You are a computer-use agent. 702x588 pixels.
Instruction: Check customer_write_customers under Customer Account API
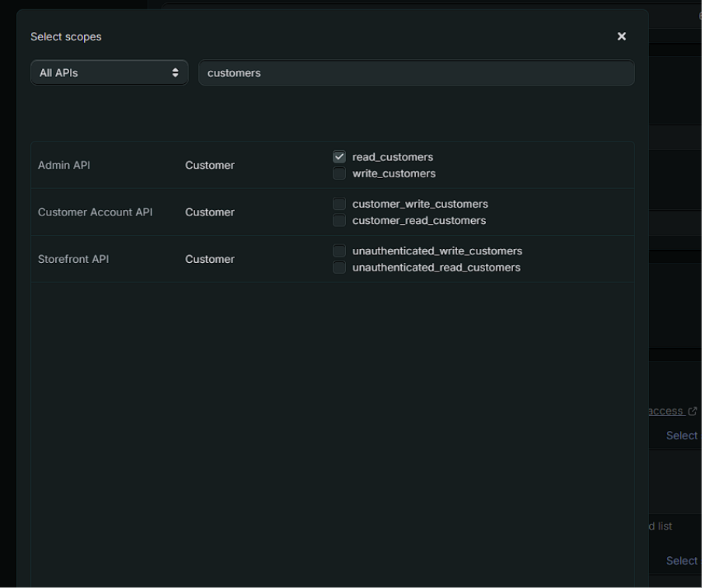click(x=339, y=204)
